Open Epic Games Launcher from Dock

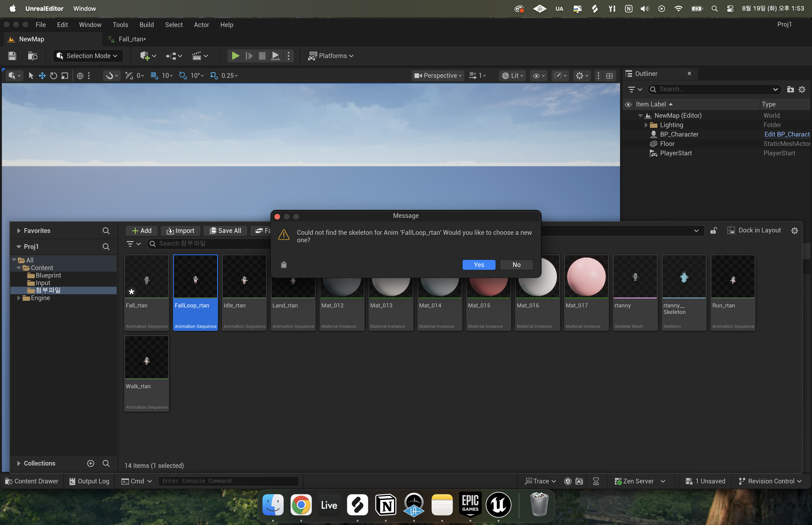pyautogui.click(x=470, y=505)
